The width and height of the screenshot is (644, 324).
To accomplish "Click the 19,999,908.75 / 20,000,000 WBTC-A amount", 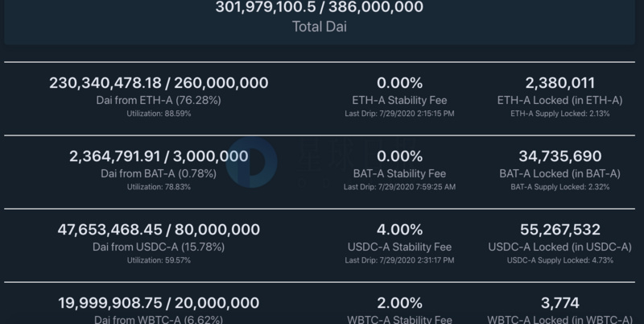I will pos(159,303).
